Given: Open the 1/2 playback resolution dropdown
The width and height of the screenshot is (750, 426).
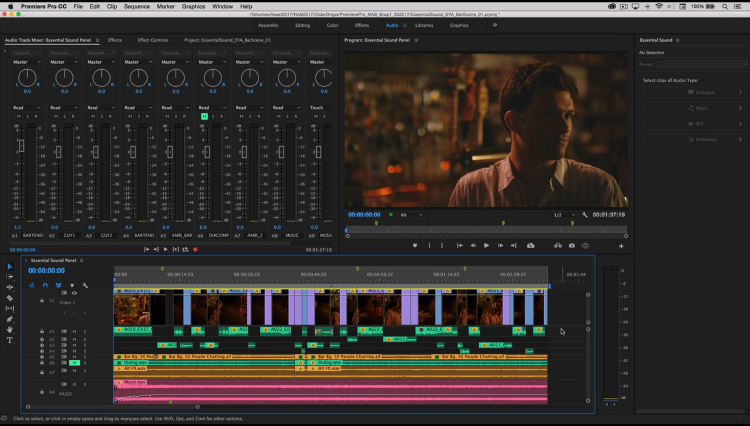Looking at the screenshot, I should pos(562,215).
